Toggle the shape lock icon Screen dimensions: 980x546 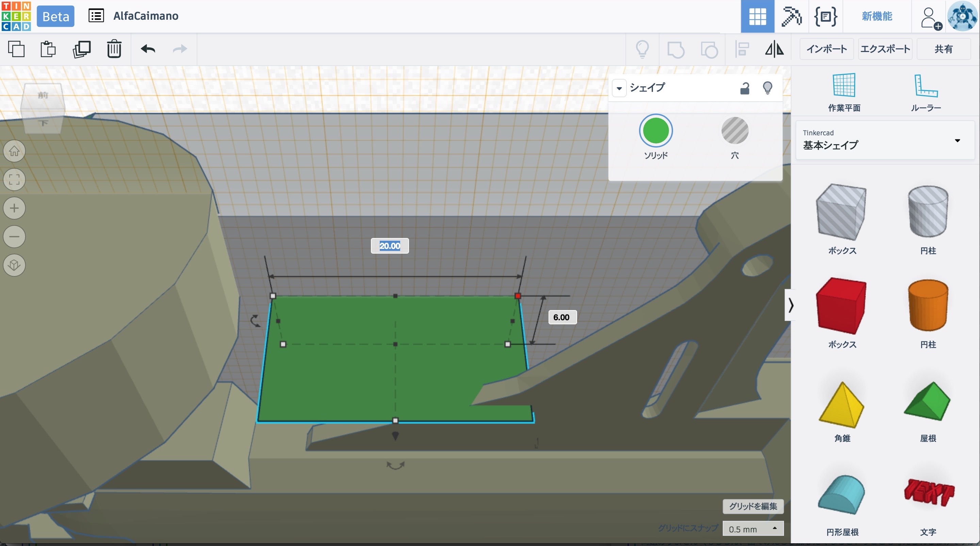(x=745, y=88)
